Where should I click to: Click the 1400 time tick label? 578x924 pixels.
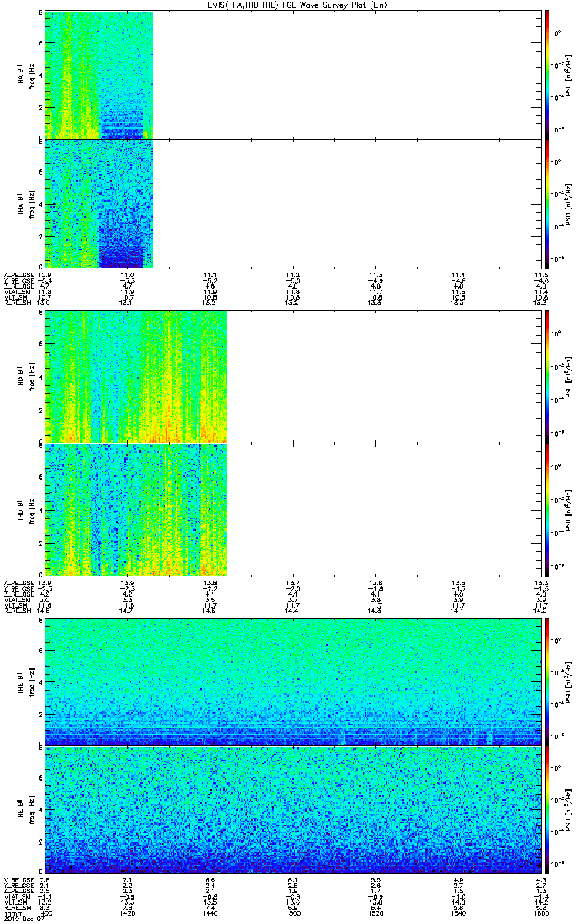click(x=45, y=913)
